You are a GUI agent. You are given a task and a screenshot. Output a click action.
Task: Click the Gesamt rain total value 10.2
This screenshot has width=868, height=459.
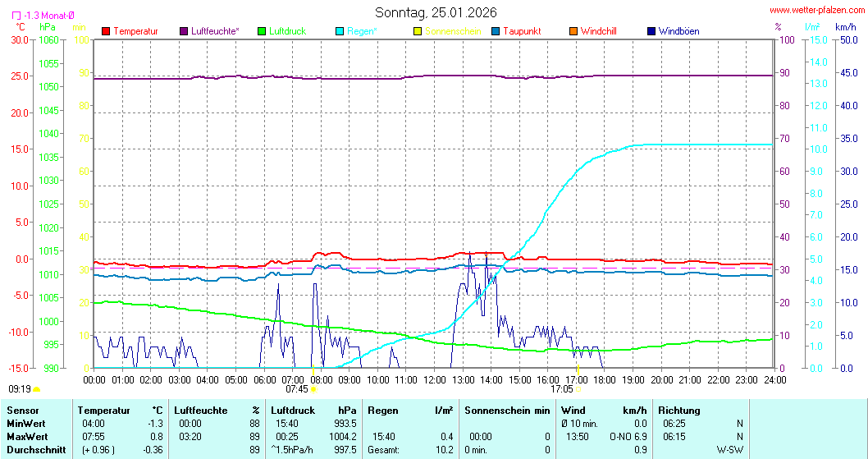coord(444,449)
